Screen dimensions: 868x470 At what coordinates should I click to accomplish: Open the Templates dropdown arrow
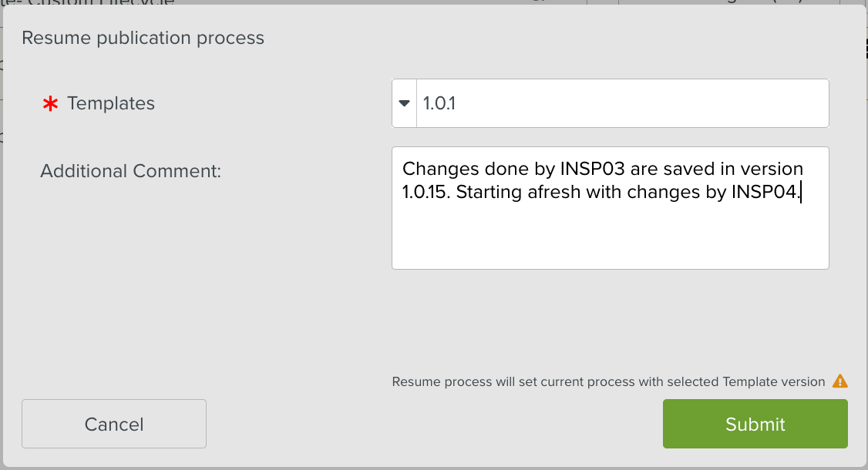coord(404,103)
